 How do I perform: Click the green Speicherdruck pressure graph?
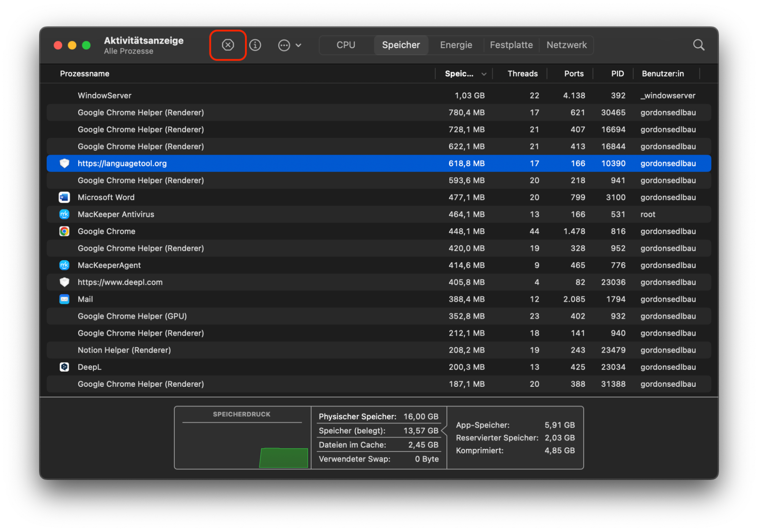tap(284, 457)
